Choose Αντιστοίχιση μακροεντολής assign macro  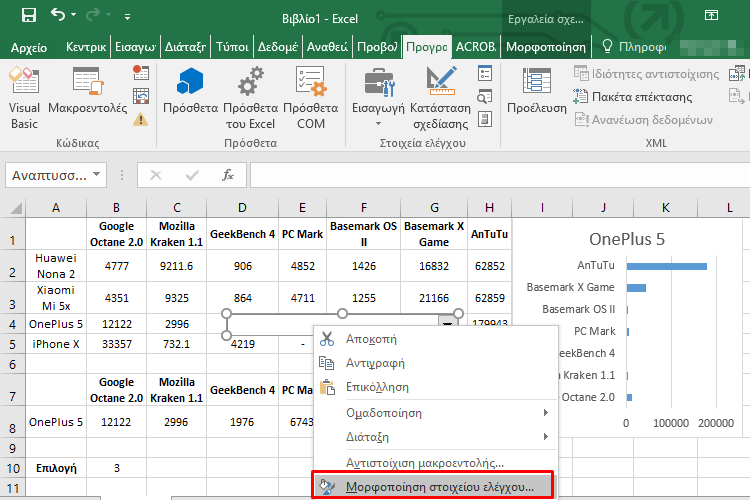point(436,463)
